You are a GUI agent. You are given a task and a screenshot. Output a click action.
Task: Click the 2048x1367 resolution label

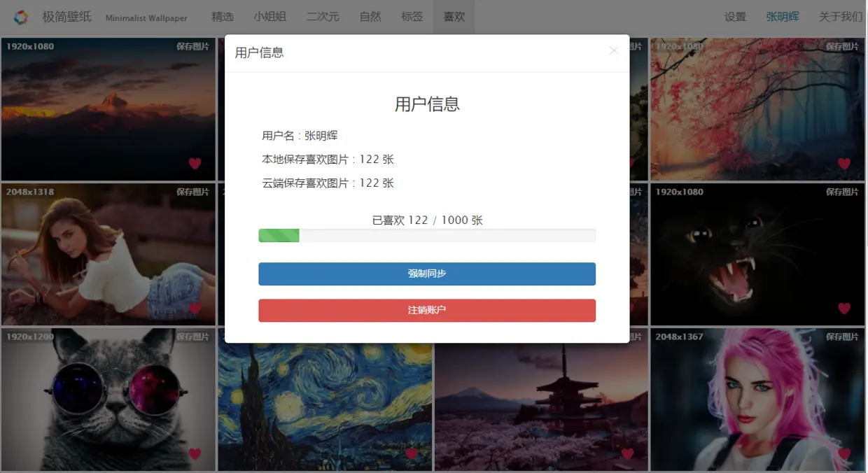(x=680, y=337)
